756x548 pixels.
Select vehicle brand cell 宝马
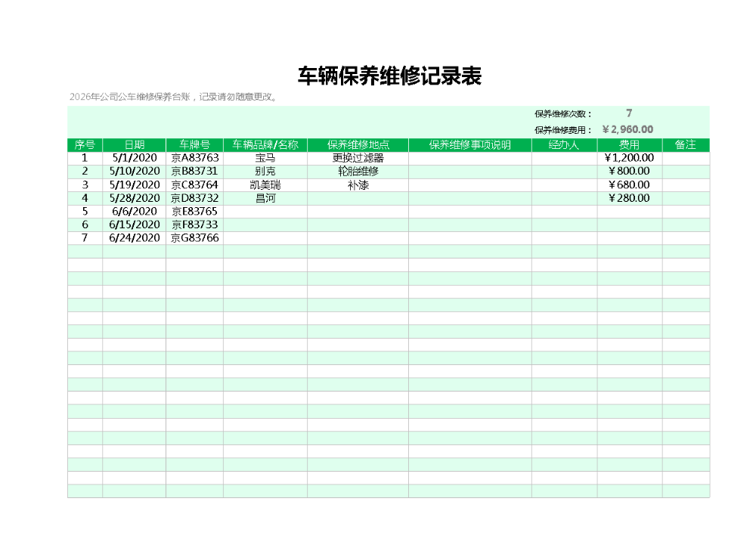[x=265, y=158]
